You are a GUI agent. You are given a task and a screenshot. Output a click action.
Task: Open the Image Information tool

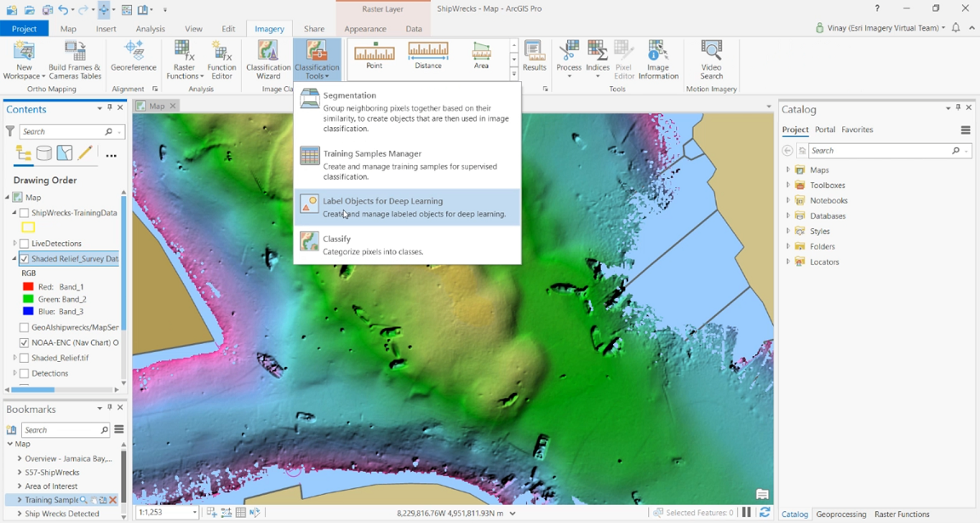pos(657,60)
